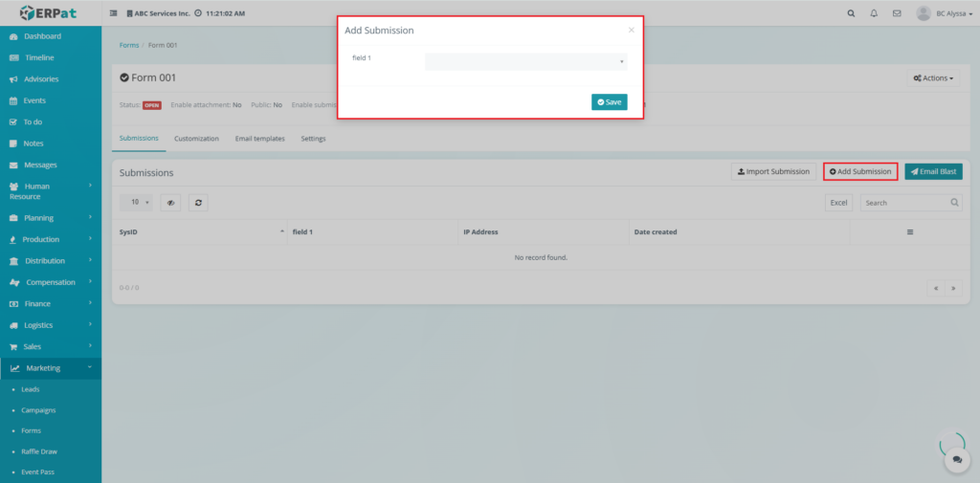Open Event Pass under Marketing
Viewport: 980px width, 483px height.
(x=37, y=472)
